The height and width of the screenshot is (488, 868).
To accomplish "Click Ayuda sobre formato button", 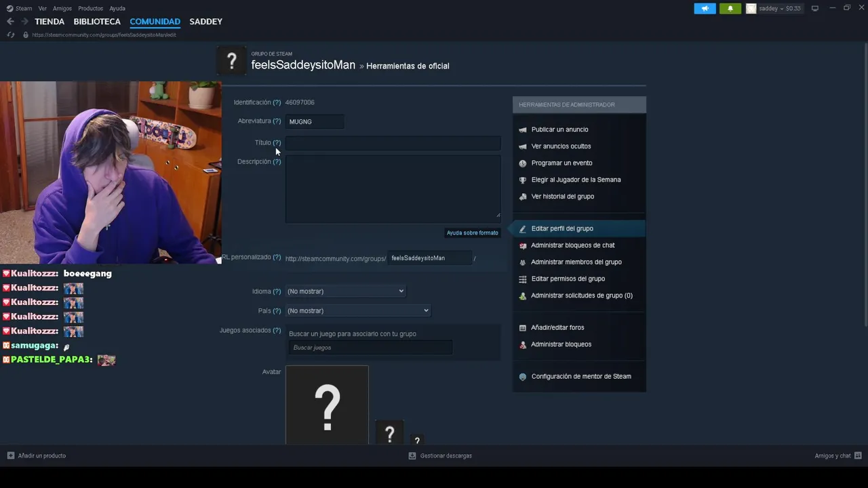I will (473, 232).
